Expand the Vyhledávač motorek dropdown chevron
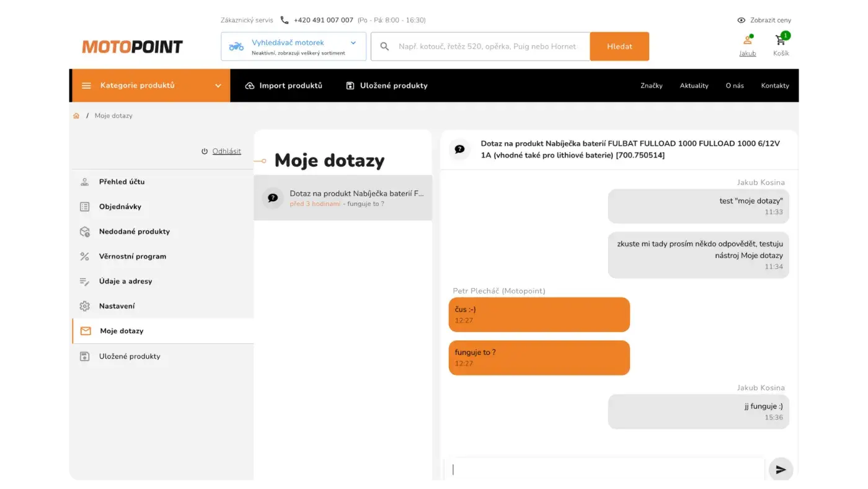The image size is (868, 489). (x=353, y=43)
